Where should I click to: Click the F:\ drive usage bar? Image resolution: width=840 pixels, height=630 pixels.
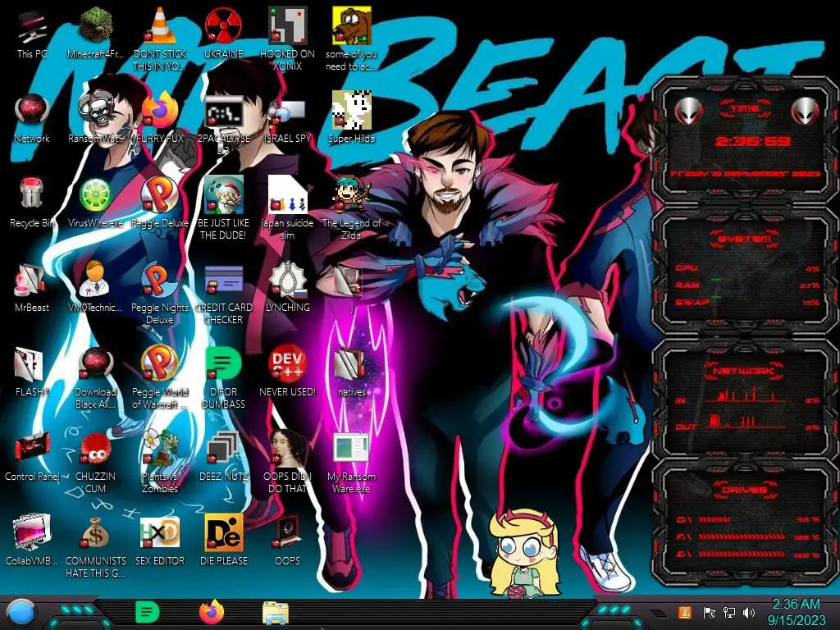(742, 536)
